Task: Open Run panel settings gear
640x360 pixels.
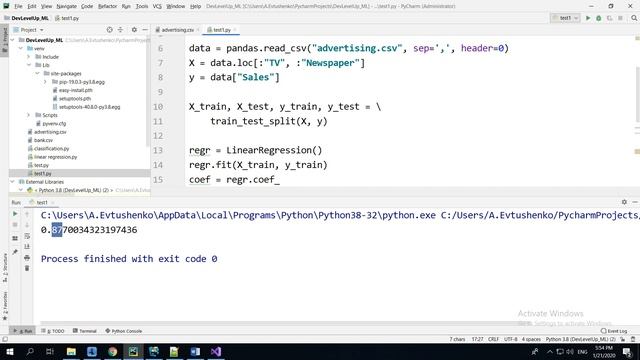Action: click(x=624, y=202)
